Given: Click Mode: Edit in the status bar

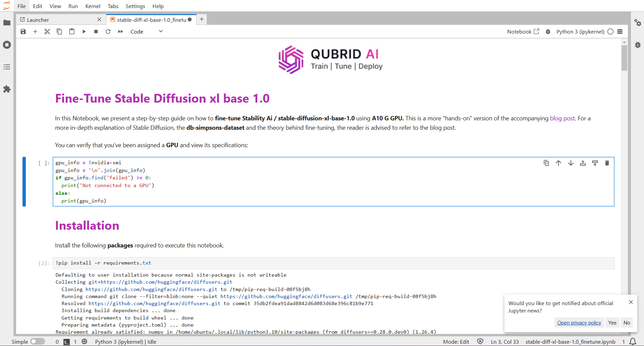Looking at the screenshot, I should point(456,342).
